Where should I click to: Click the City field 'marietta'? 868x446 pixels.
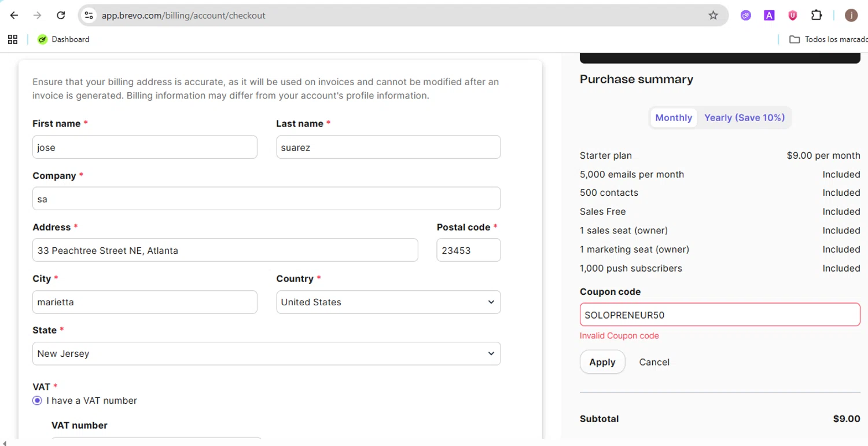[145, 302]
